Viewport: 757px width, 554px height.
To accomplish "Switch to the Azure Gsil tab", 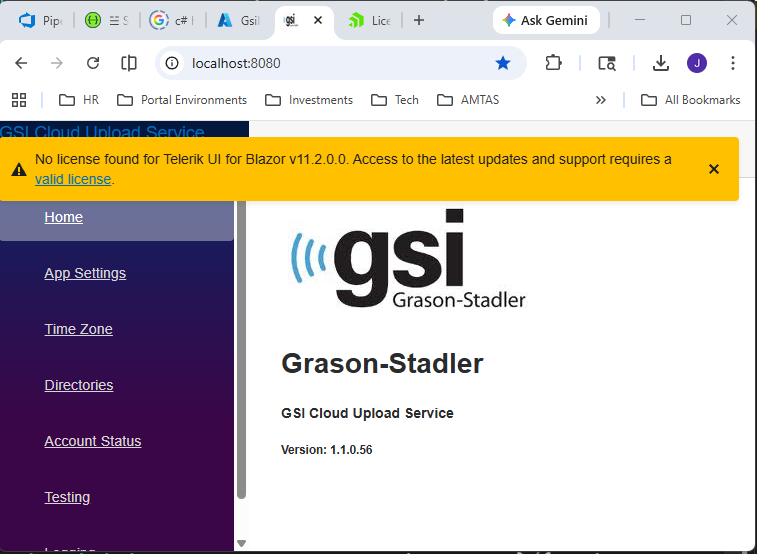I will pyautogui.click(x=238, y=20).
